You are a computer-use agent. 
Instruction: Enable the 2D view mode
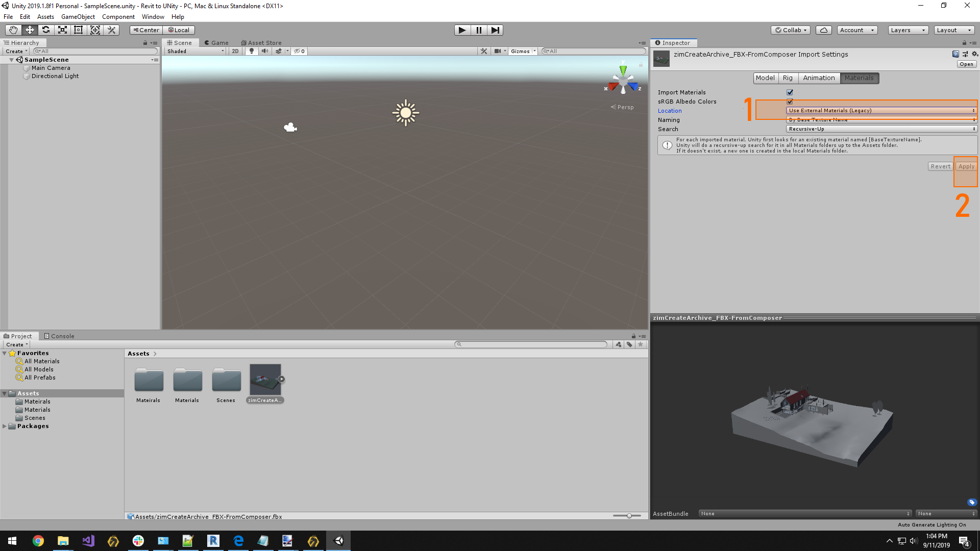[x=235, y=51]
